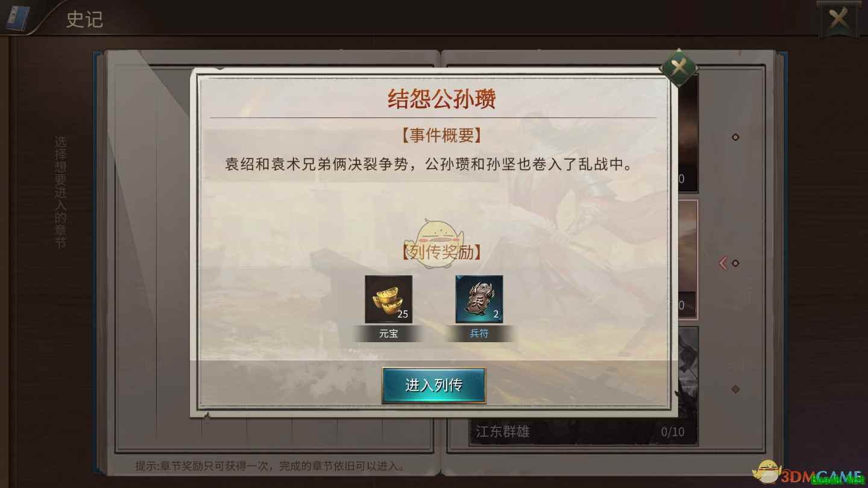Click the 元宝 label under the gold icon
The width and height of the screenshot is (868, 488).
(x=389, y=333)
